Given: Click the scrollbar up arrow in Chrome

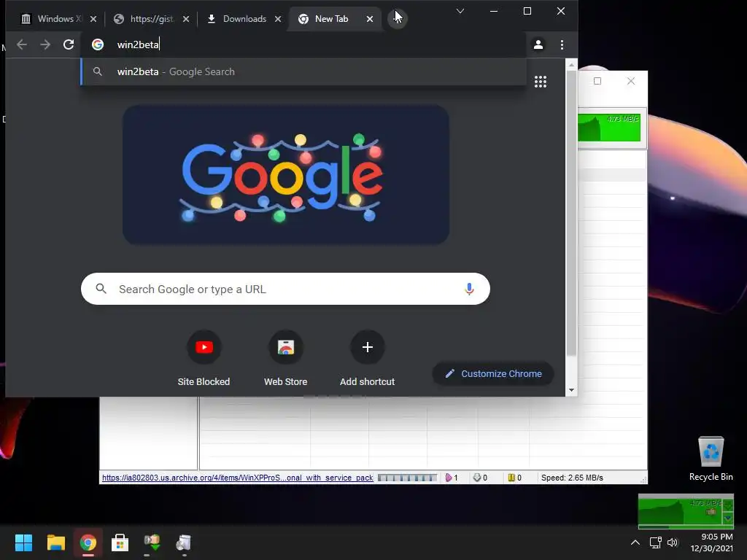Looking at the screenshot, I should [571, 63].
